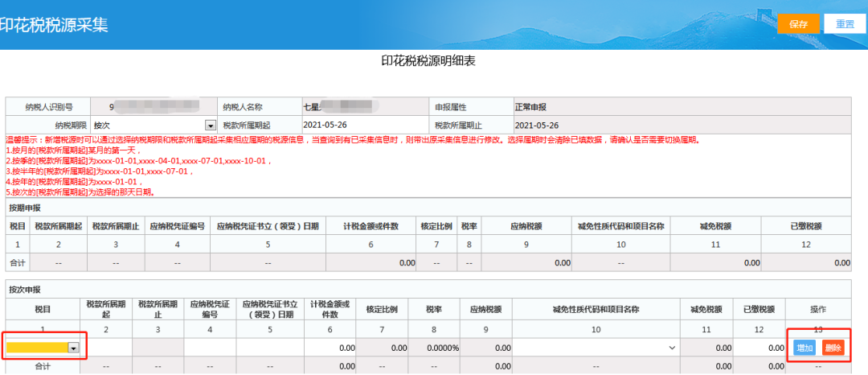Click the 计税金额或件数 field in 按次申报 row
This screenshot has height=375, width=868.
tap(330, 348)
